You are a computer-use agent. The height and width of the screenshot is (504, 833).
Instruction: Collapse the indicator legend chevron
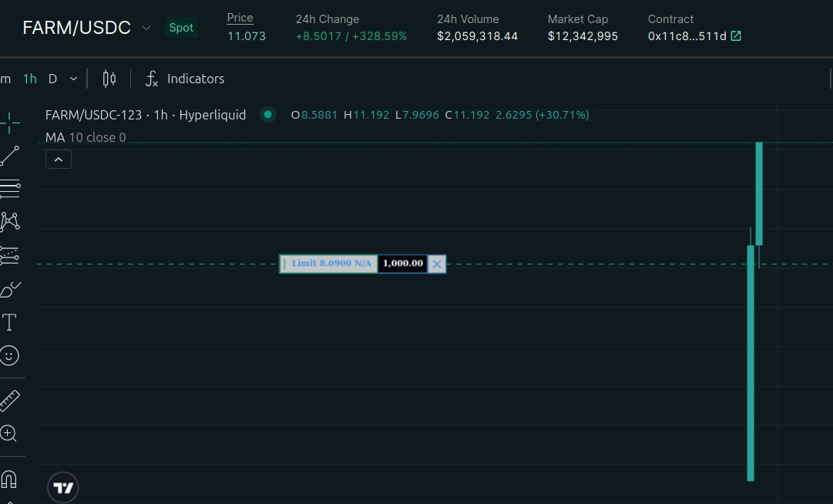(x=59, y=160)
